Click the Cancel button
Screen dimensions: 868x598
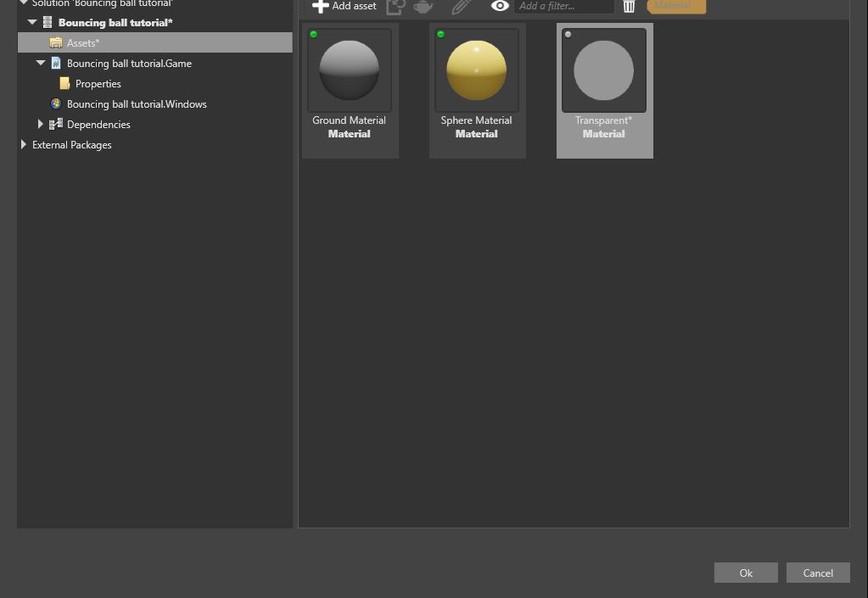click(818, 573)
